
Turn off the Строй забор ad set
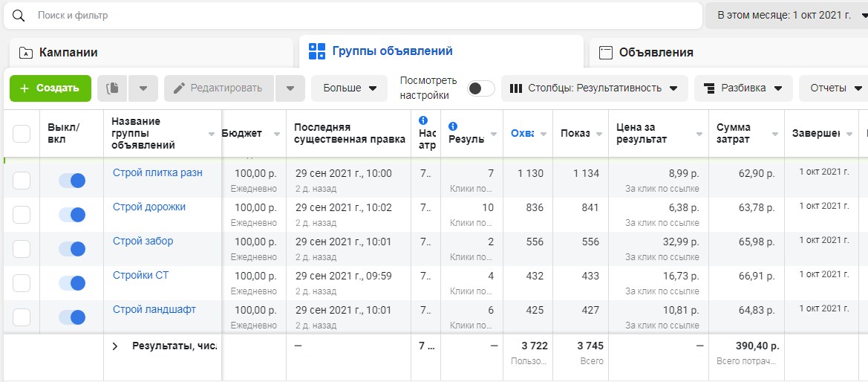pyautogui.click(x=72, y=249)
